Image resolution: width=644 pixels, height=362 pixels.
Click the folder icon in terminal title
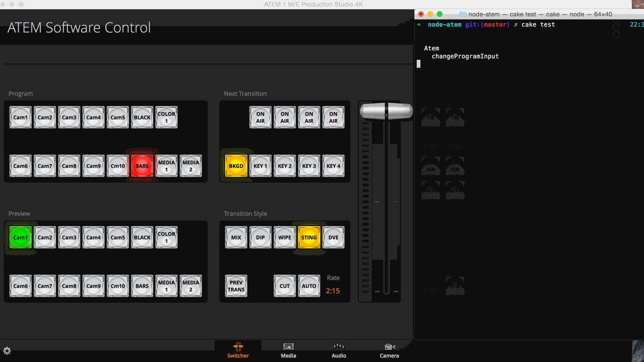point(463,14)
